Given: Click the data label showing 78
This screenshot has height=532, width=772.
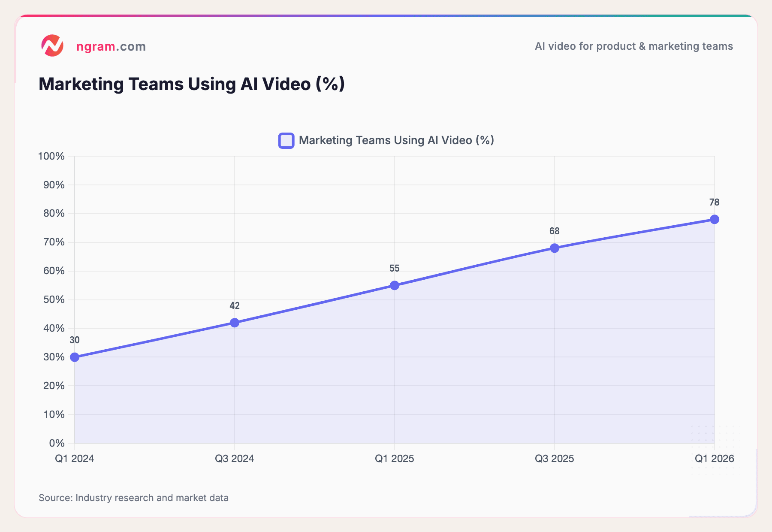Looking at the screenshot, I should (x=714, y=202).
